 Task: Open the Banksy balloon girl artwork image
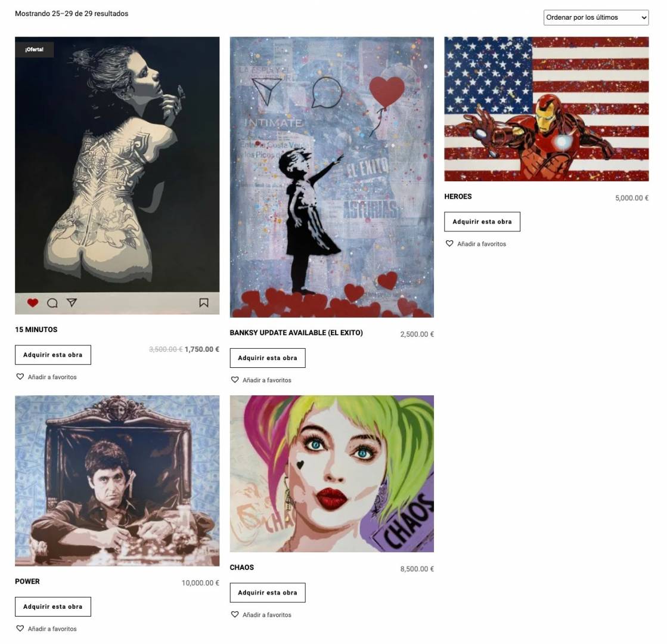coord(332,177)
